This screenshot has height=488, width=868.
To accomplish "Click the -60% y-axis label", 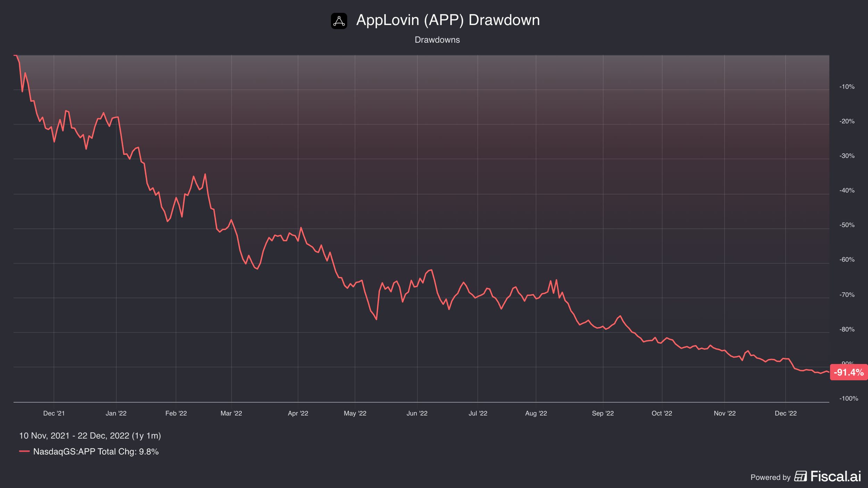I will pos(847,260).
